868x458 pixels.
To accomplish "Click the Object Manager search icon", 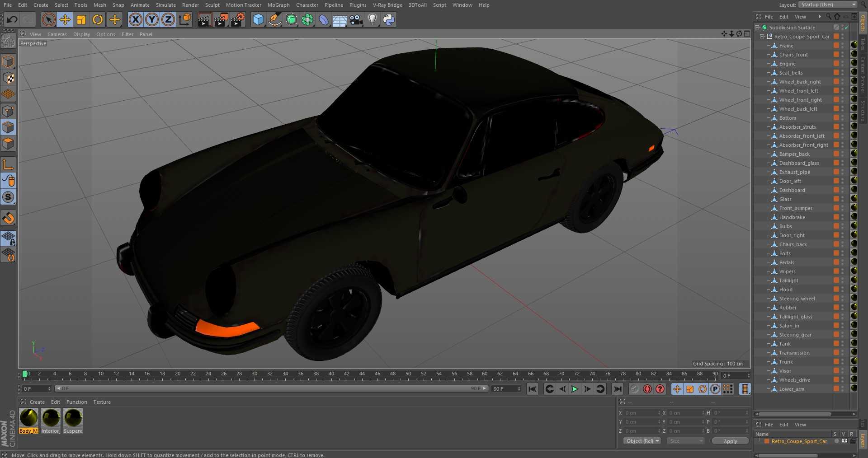I will 828,16.
